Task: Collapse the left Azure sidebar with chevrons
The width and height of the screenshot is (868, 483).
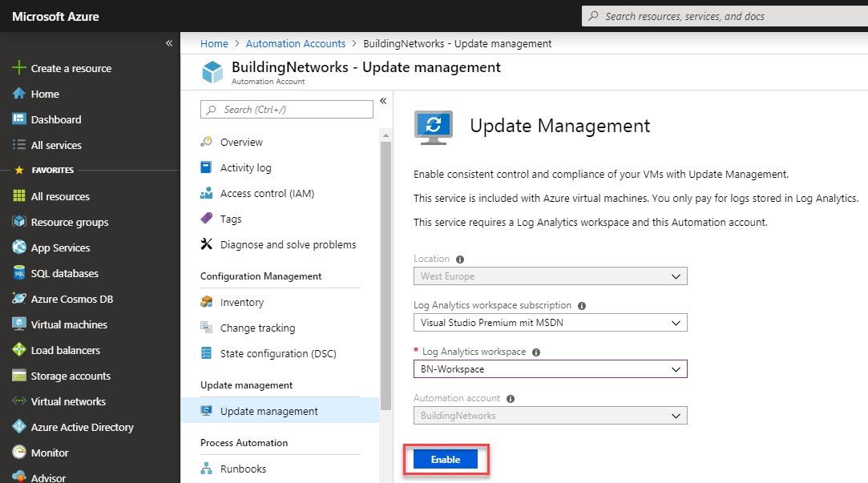Action: (169, 43)
